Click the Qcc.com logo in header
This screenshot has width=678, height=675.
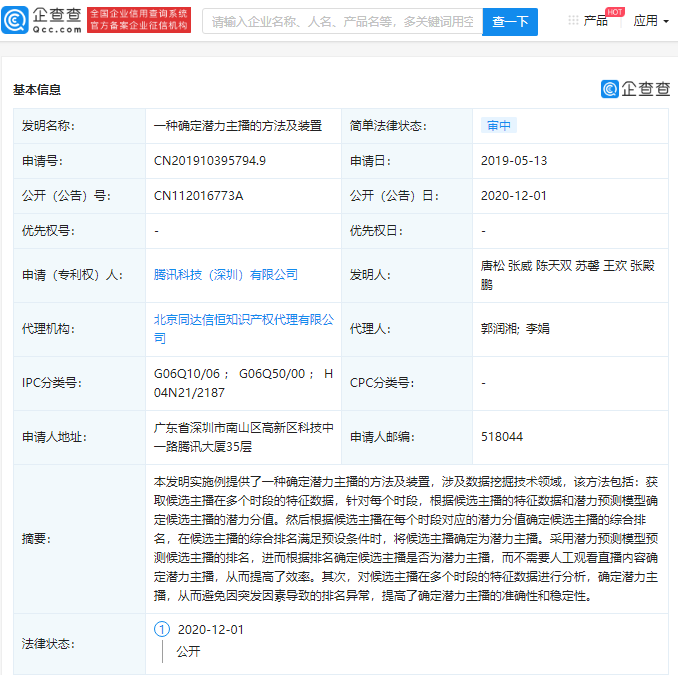pos(42,20)
